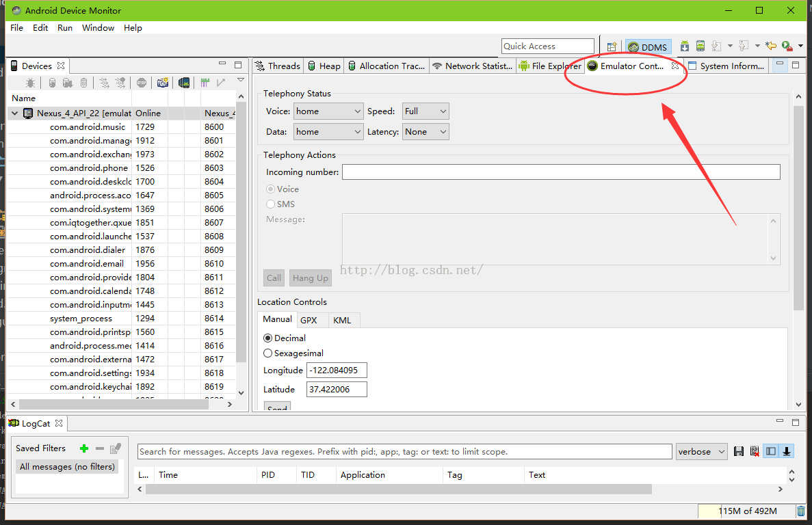Click the Latitude input field
Image resolution: width=812 pixels, height=525 pixels.
pos(337,390)
